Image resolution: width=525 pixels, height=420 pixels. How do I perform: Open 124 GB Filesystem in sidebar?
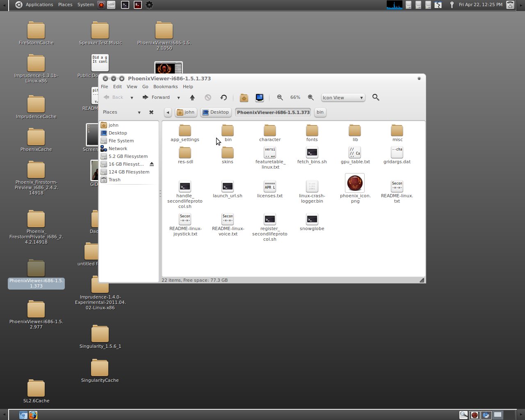(129, 172)
